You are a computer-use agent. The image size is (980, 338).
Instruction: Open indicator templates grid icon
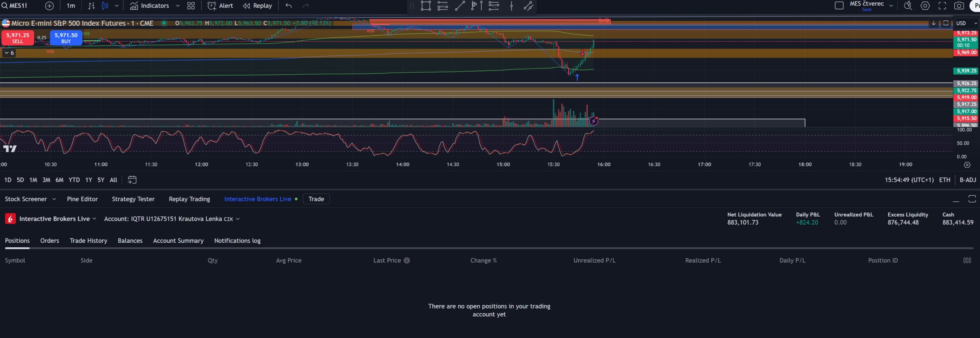pos(191,6)
